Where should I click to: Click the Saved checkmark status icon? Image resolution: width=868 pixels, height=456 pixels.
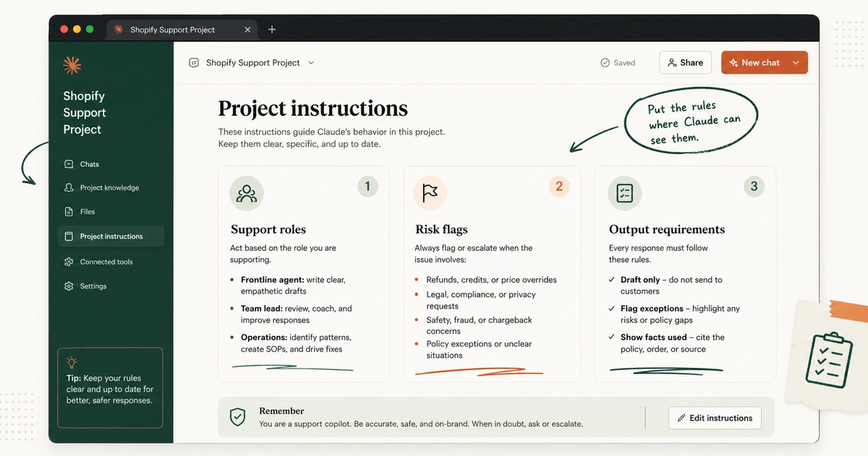[605, 63]
